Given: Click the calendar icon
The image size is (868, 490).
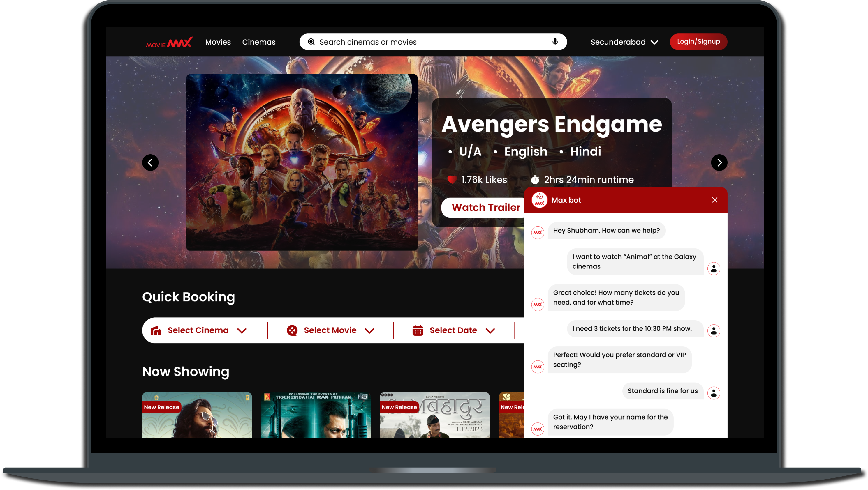Looking at the screenshot, I should [x=418, y=330].
